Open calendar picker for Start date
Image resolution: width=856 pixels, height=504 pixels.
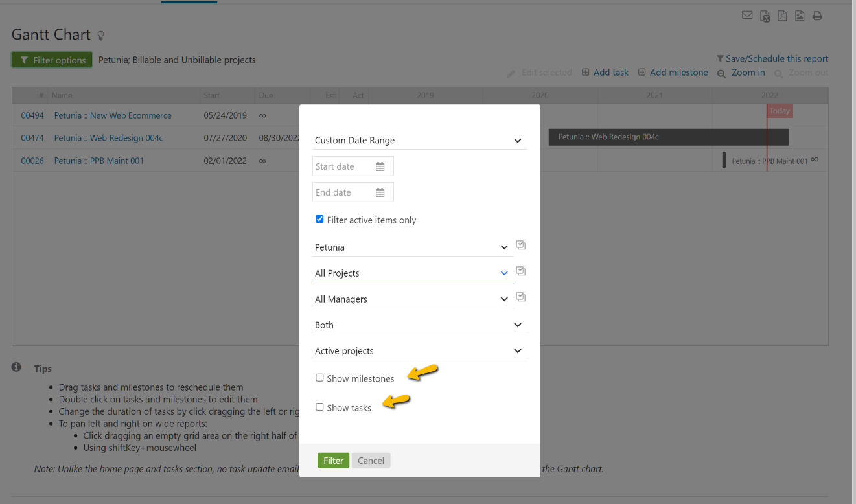point(380,166)
